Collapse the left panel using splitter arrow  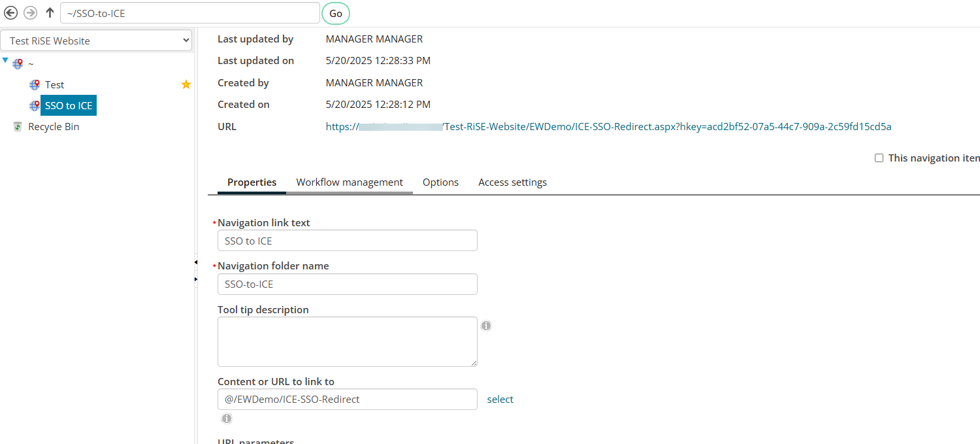pos(195,262)
